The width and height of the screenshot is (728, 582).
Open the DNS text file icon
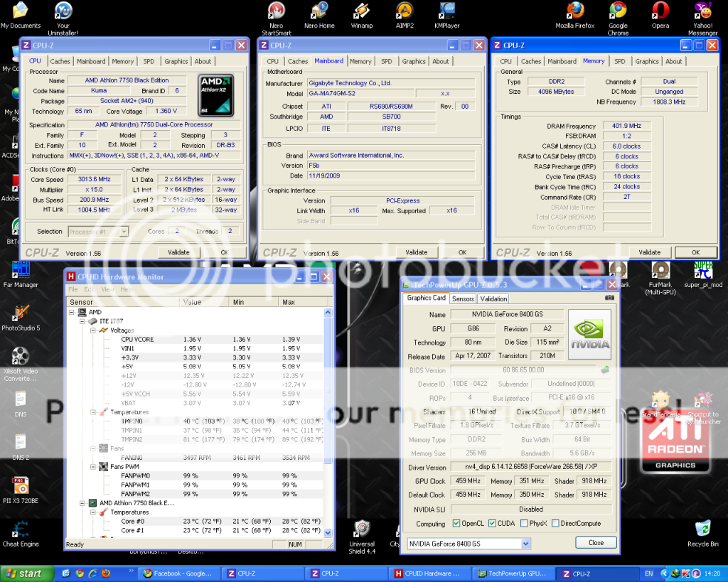21,404
